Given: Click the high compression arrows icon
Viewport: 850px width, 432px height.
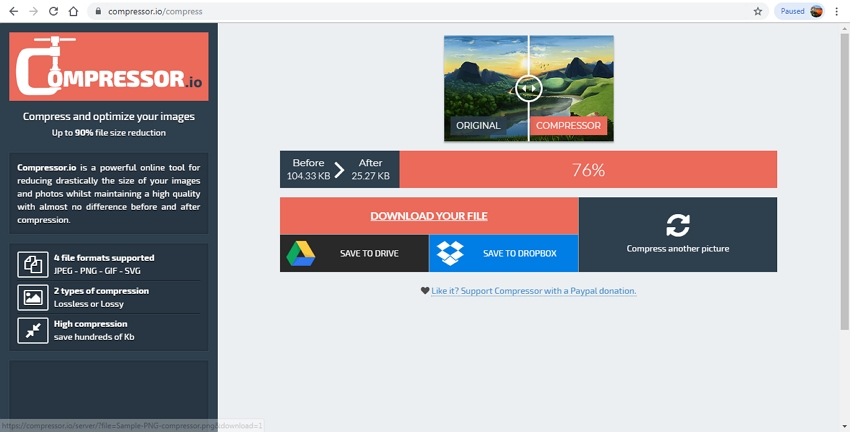Looking at the screenshot, I should (x=33, y=330).
